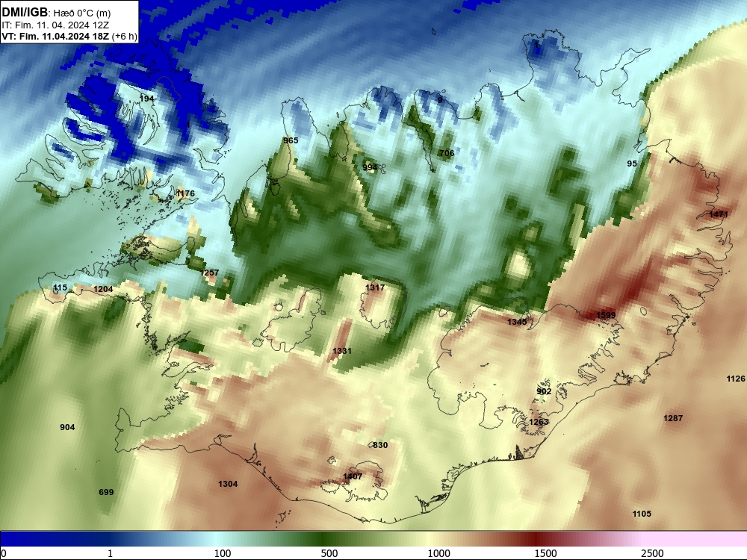Click the color scale legend bar
747x560 pixels.
click(373, 539)
